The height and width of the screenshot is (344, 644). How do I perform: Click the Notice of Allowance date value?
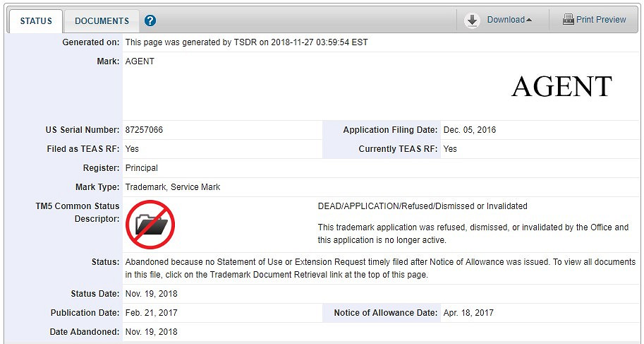[x=468, y=313]
